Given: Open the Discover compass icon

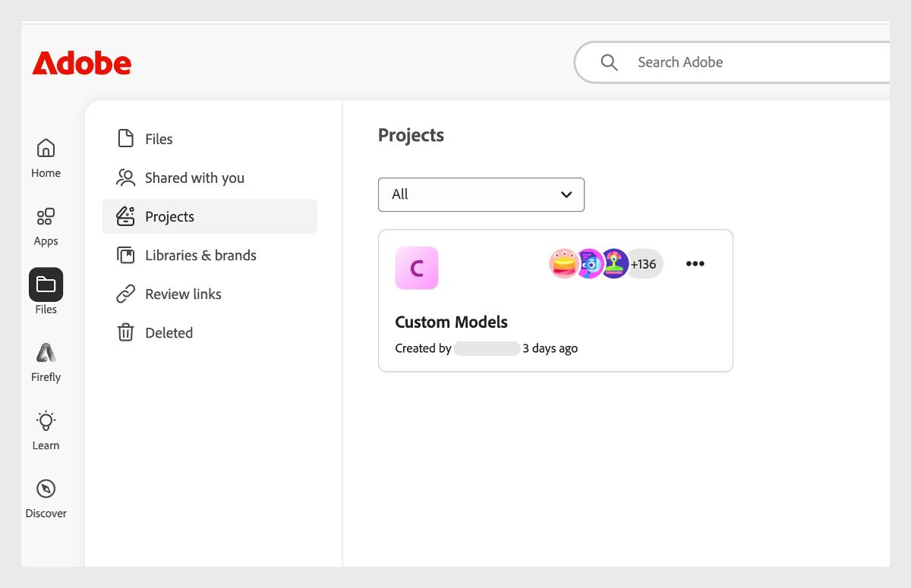Looking at the screenshot, I should pyautogui.click(x=46, y=489).
